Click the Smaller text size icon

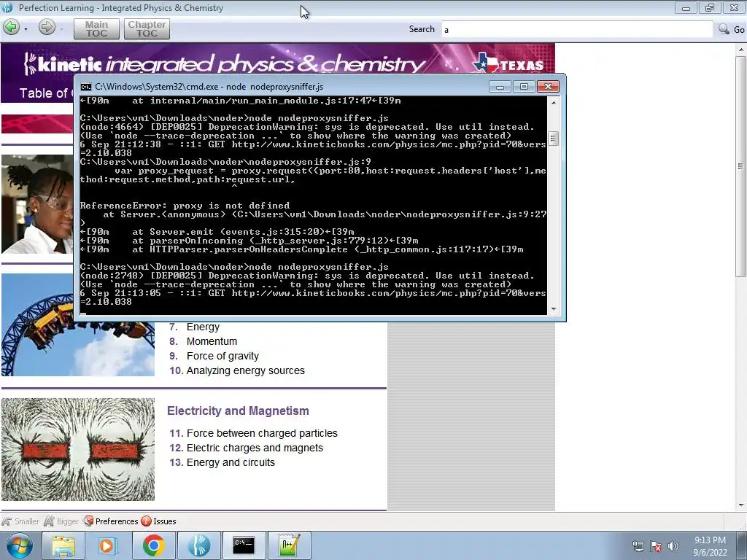click(x=7, y=521)
